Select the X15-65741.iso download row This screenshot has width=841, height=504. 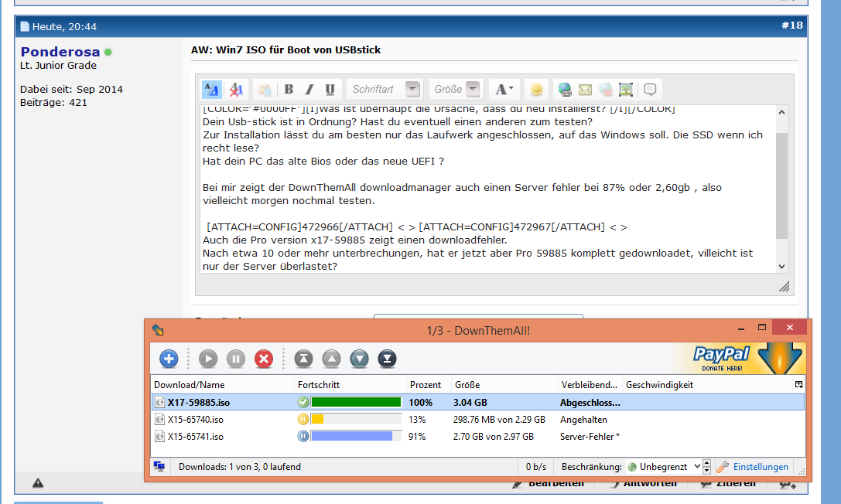(x=478, y=437)
